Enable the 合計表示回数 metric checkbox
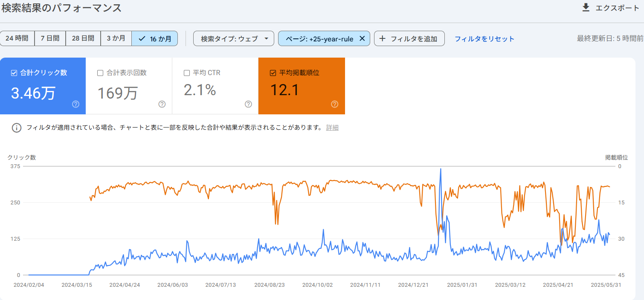 pyautogui.click(x=101, y=72)
